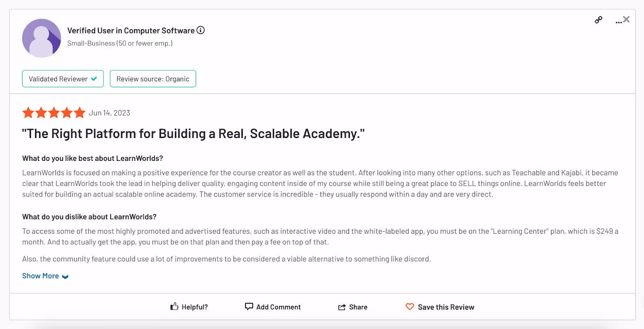Viewport: 644px width, 329px height.
Task: Save this Review with the heart
Action: pos(440,307)
